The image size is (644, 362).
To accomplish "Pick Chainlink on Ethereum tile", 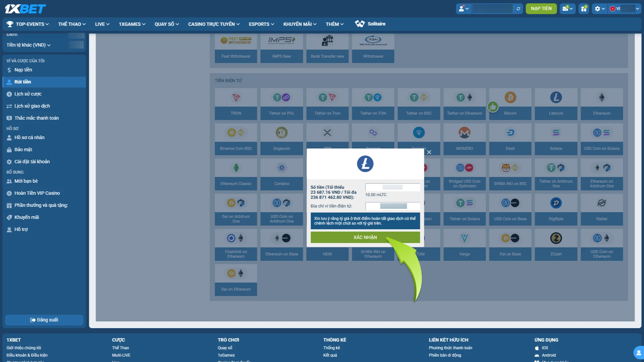I will point(236,245).
